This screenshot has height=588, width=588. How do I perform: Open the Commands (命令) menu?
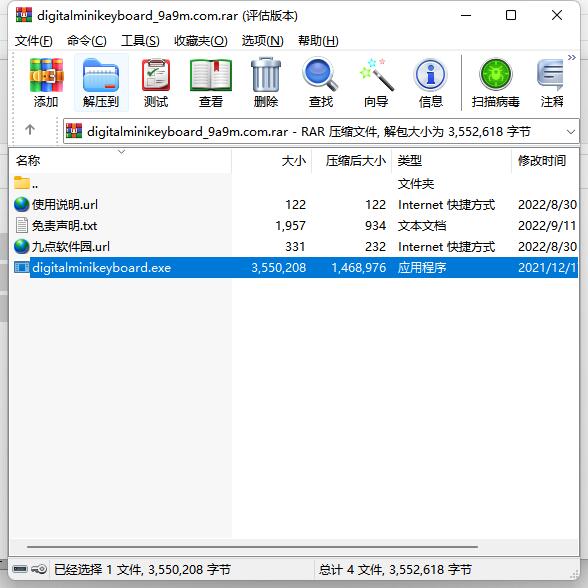tap(87, 40)
